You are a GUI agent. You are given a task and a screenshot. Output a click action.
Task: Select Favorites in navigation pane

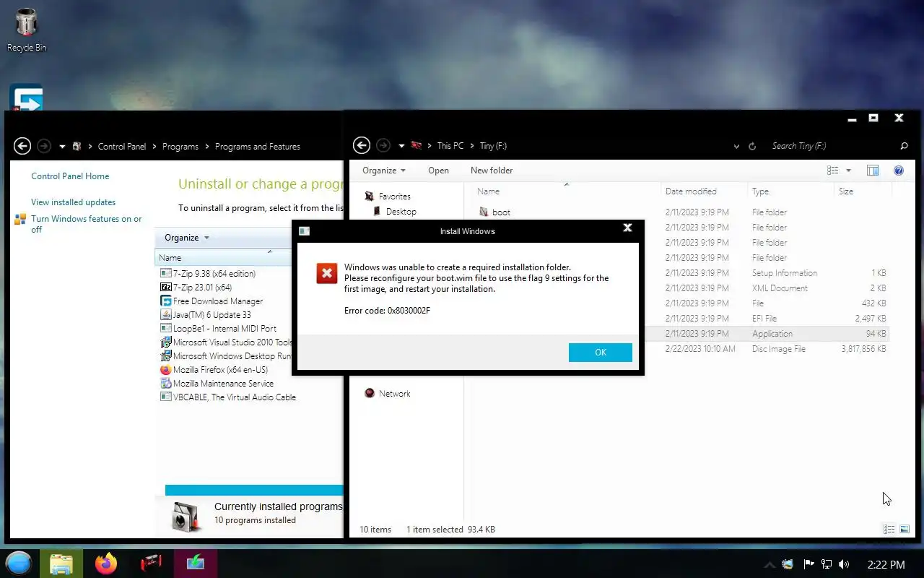[x=394, y=197]
